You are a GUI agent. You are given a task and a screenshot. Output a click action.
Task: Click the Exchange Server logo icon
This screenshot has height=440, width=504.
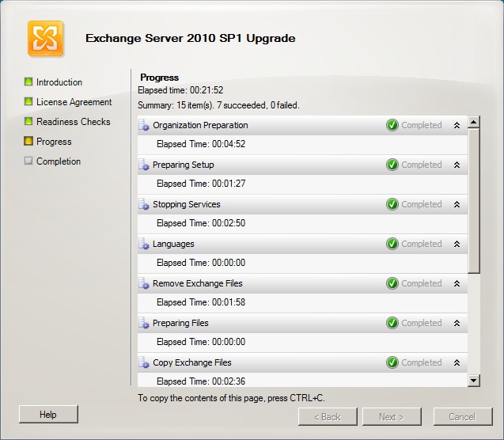pos(45,38)
